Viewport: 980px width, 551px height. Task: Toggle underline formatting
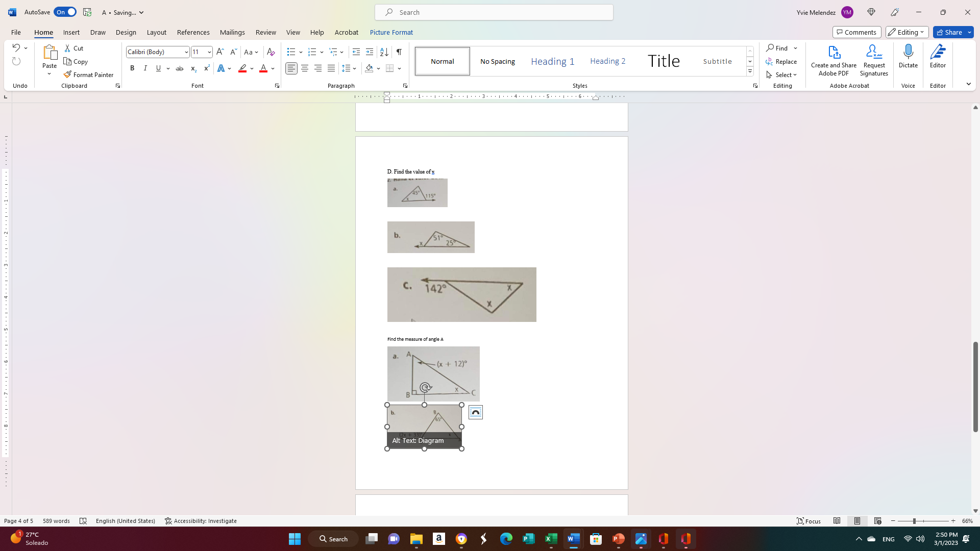[x=158, y=68]
